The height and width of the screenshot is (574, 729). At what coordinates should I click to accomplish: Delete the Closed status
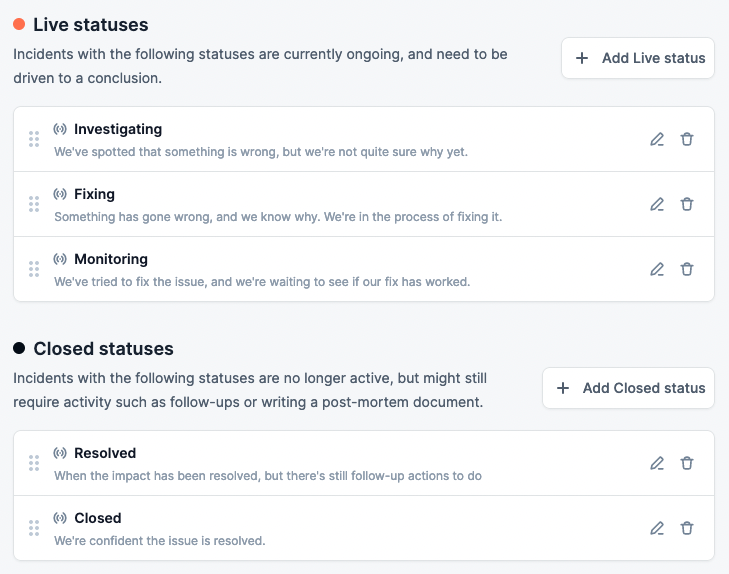click(687, 528)
